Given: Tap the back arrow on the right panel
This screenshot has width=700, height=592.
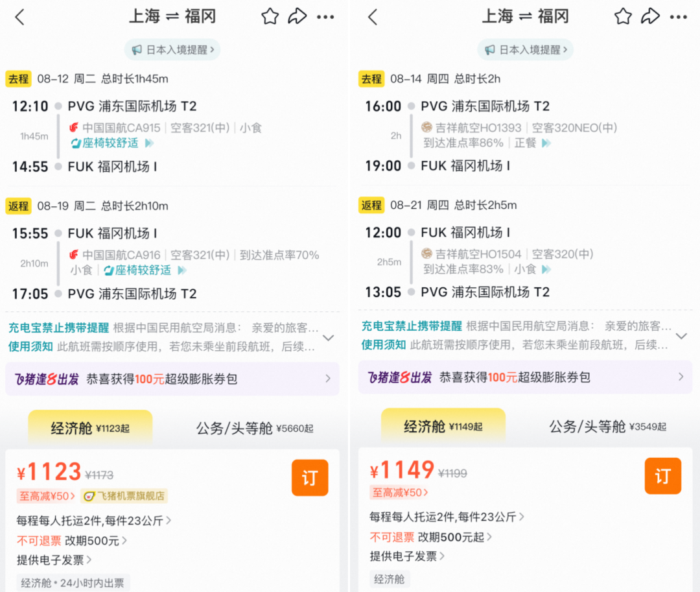Looking at the screenshot, I should [x=373, y=16].
